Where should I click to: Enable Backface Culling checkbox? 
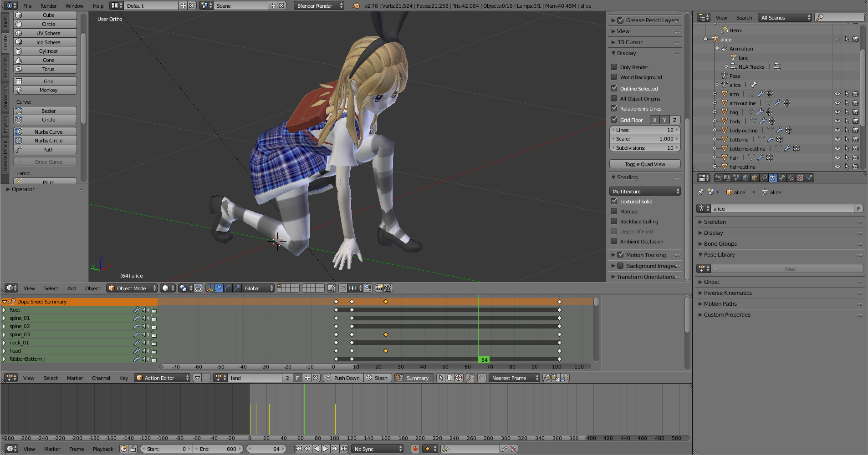pos(614,221)
